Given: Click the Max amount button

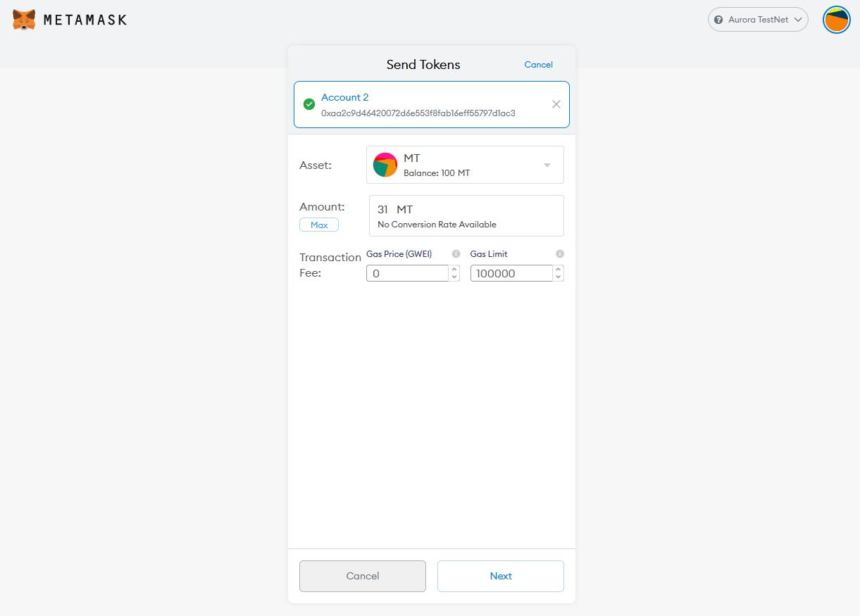Looking at the screenshot, I should 319,225.
